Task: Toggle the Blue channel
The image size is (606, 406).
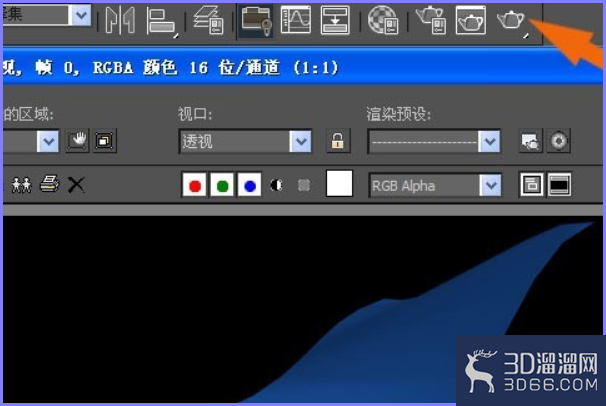Action: pos(249,185)
